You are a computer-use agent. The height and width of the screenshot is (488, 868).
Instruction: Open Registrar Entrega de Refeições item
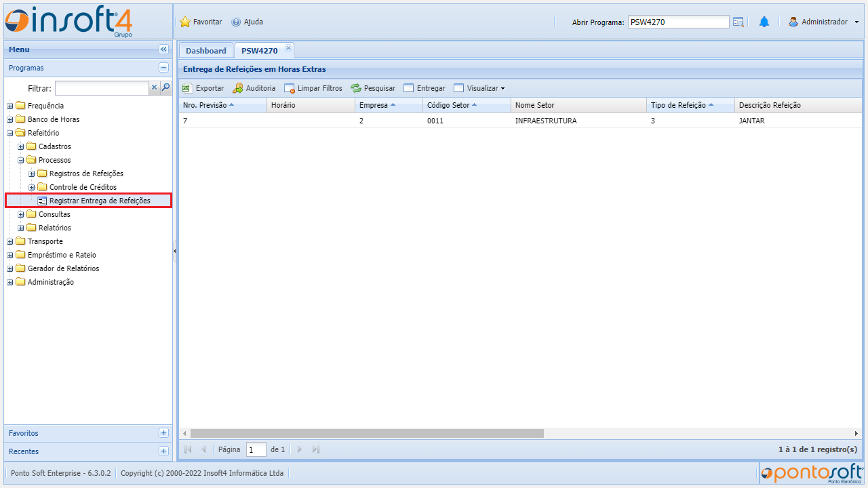click(x=100, y=201)
